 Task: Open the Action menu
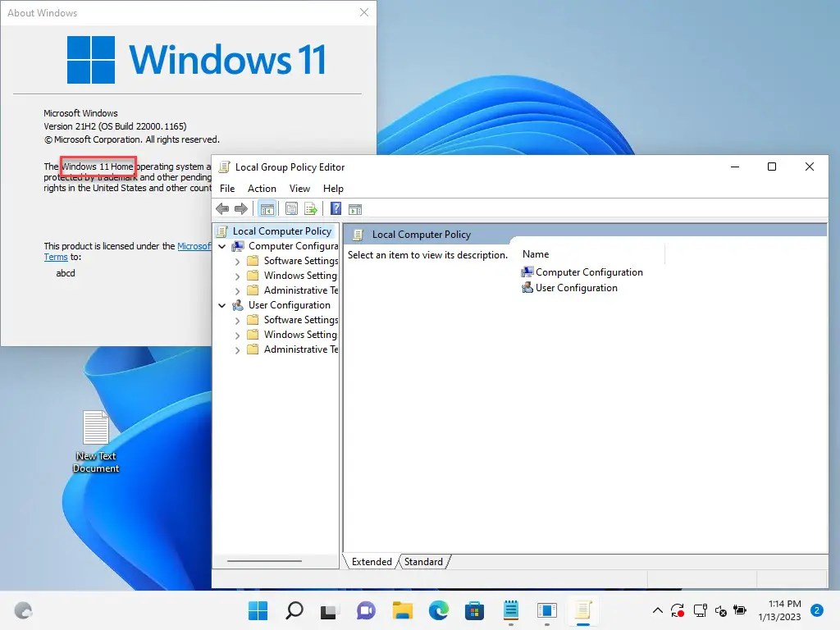point(262,188)
